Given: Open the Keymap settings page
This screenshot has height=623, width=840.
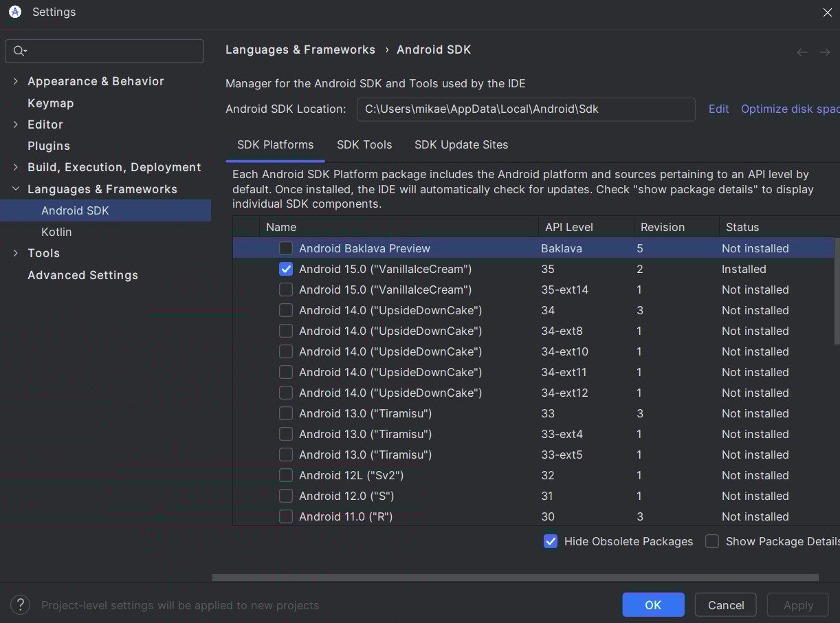Looking at the screenshot, I should tap(50, 103).
